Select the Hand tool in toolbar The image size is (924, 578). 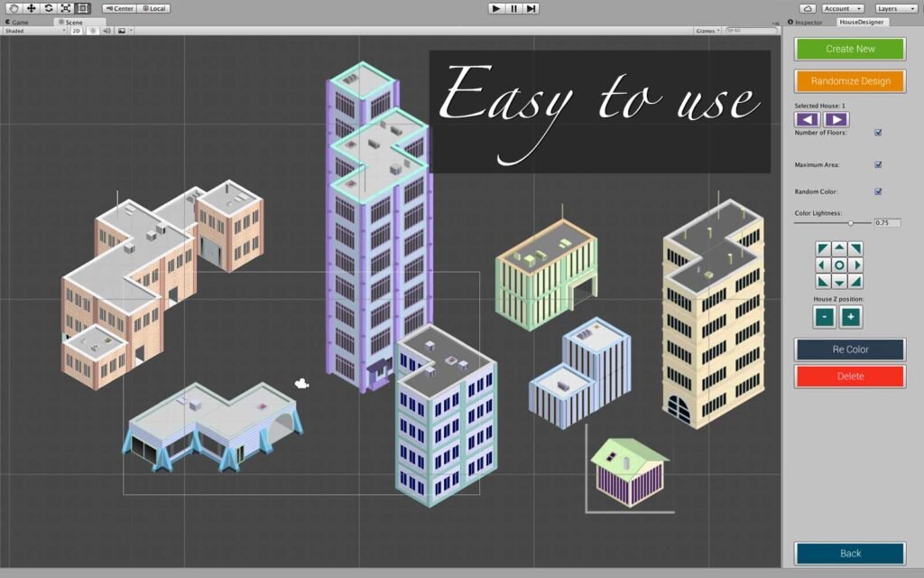tap(14, 8)
